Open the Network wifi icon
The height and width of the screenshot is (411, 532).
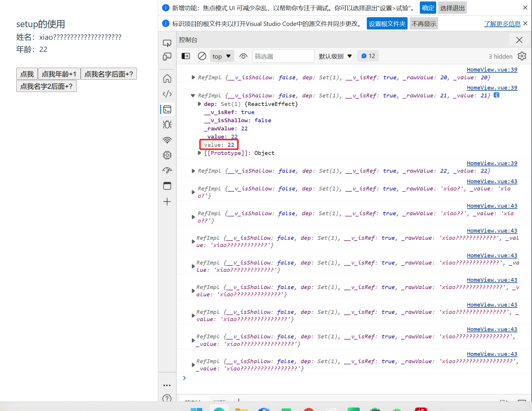click(x=167, y=140)
